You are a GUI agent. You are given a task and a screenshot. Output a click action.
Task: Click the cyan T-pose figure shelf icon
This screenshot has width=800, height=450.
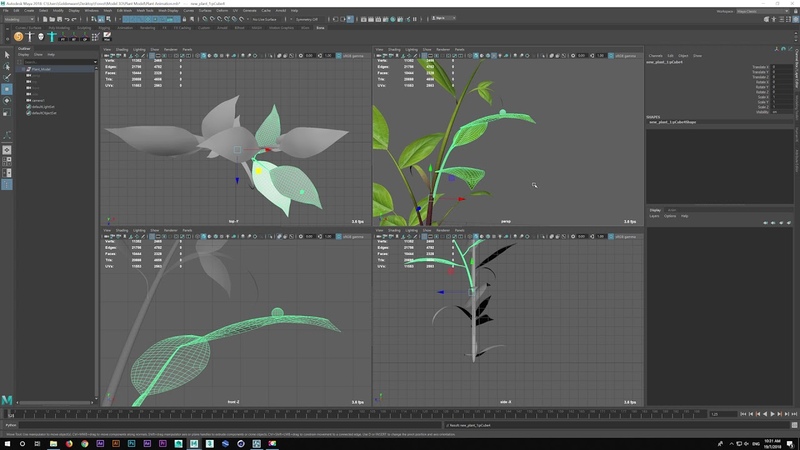click(x=51, y=37)
